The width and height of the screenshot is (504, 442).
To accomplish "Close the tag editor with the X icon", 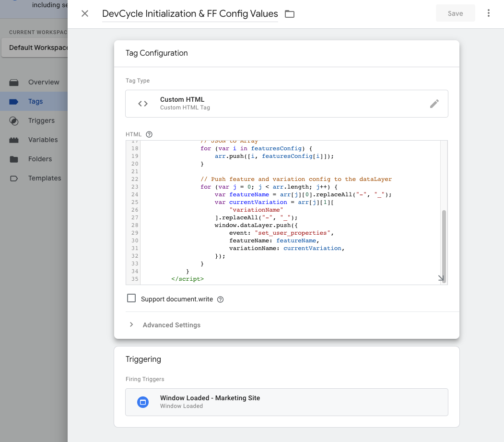I will point(85,13).
